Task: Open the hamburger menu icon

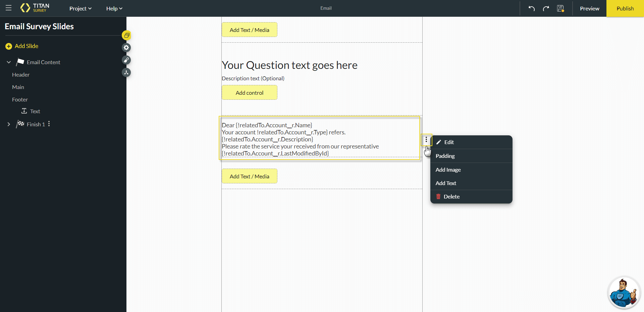Action: tap(9, 8)
